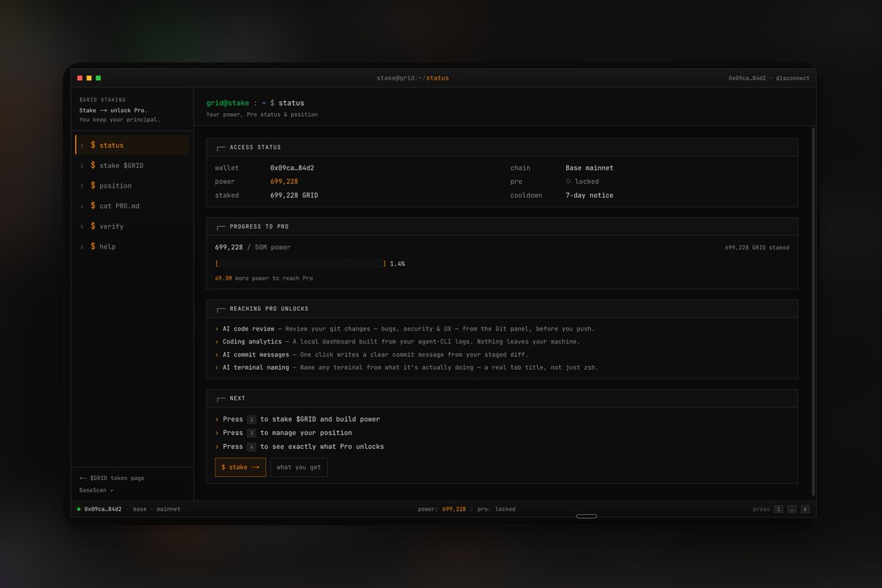The width and height of the screenshot is (882, 588).
Task: Click the '699,228 GRID staked' label at right
Action: (757, 248)
